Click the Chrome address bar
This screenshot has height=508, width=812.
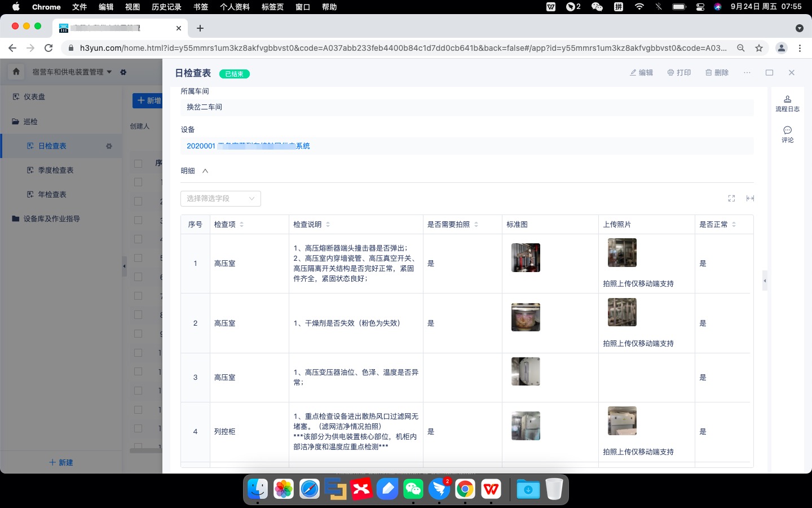[x=403, y=48]
